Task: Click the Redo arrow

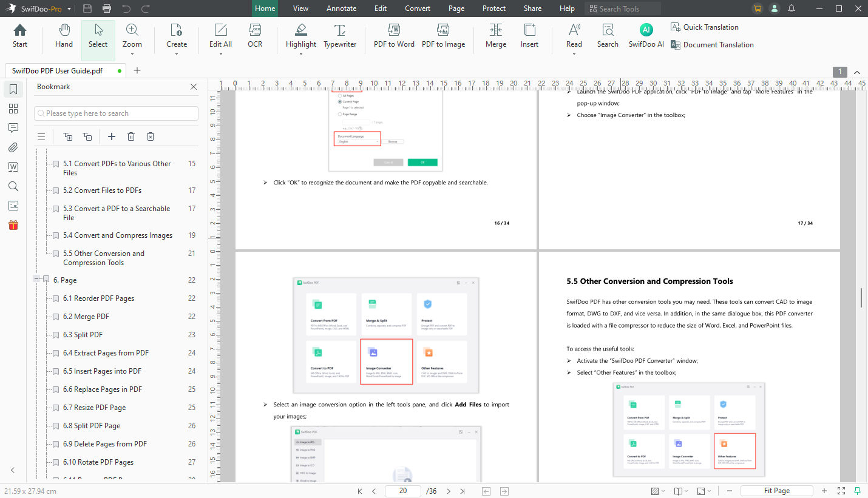Action: coord(146,8)
